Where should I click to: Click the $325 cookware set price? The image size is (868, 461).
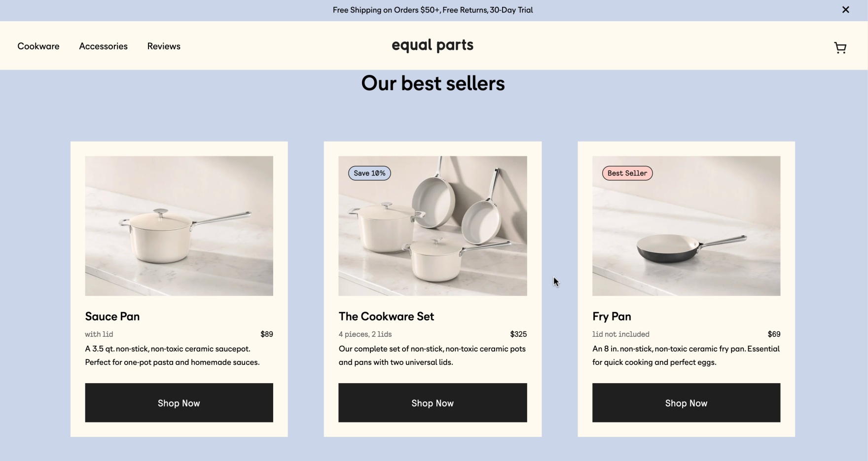pyautogui.click(x=518, y=334)
